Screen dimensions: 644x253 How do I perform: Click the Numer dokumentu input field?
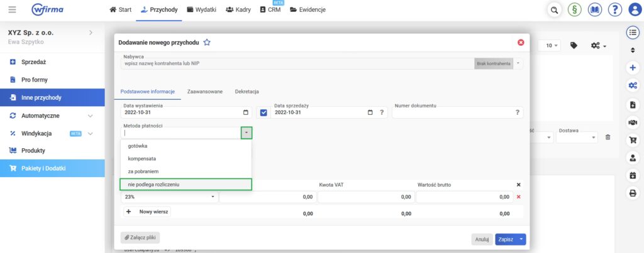pos(453,112)
